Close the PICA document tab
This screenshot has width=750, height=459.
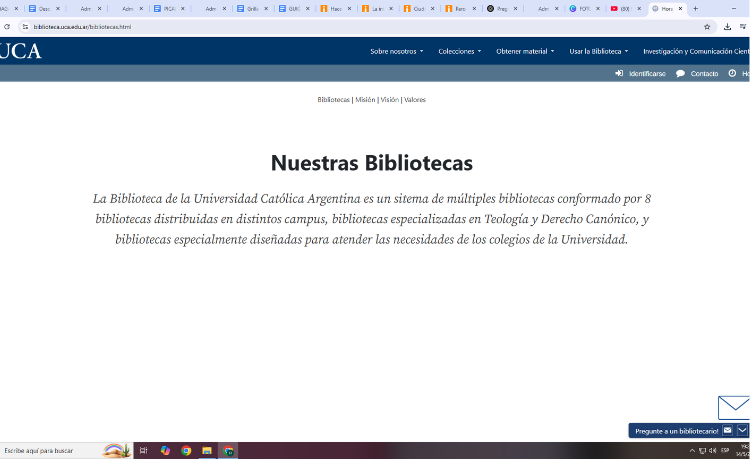[182, 9]
